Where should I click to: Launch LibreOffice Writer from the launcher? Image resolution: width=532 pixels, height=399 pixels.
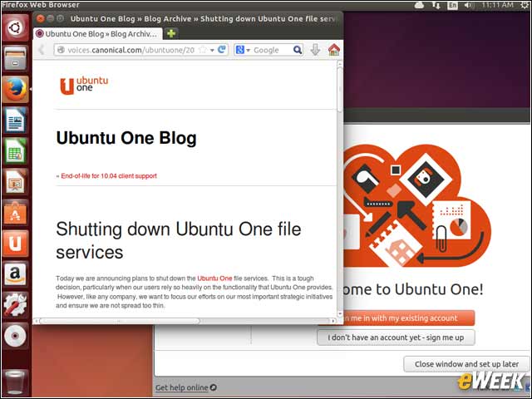[15, 120]
